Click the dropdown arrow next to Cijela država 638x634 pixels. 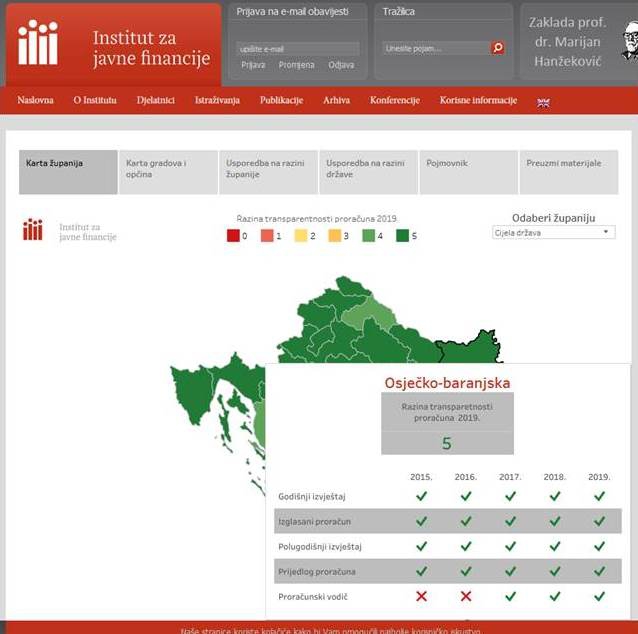[x=606, y=232]
